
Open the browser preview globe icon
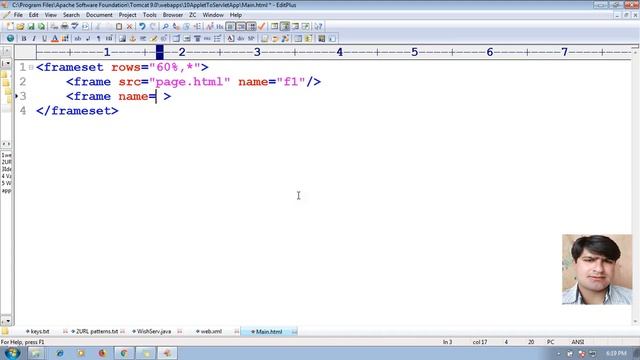pyautogui.click(x=10, y=38)
